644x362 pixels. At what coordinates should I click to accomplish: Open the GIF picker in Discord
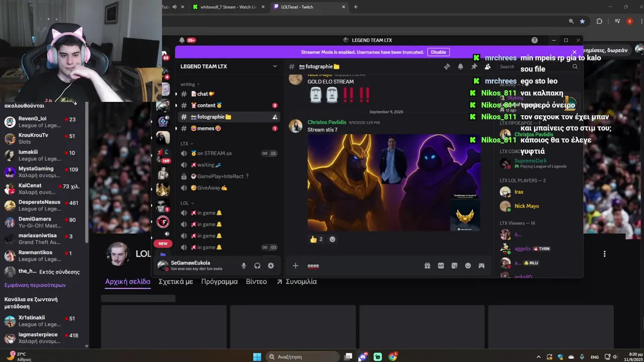(441, 265)
